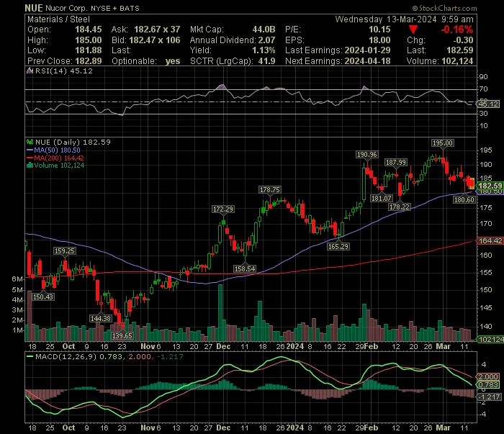Click the SCTR (LrgCap) 41.9 value
The height and width of the screenshot is (434, 504).
coord(267,61)
